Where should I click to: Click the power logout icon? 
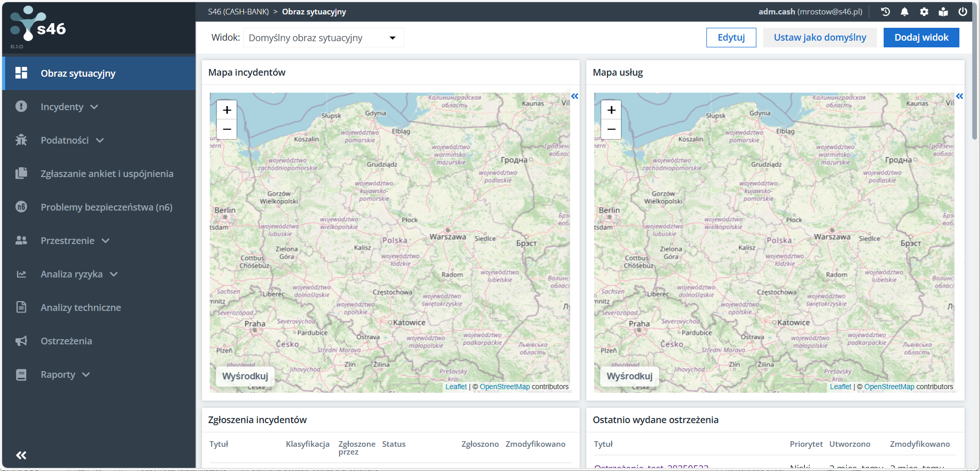tap(962, 12)
